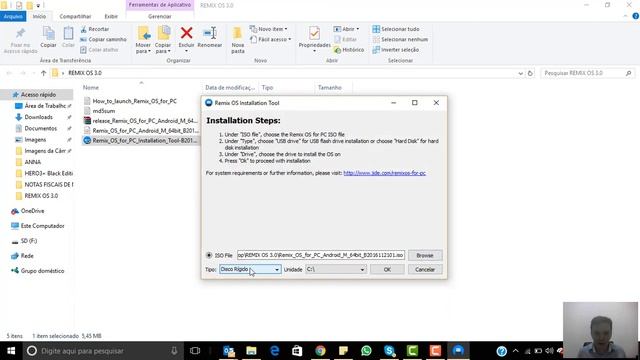Click the refresh button beside address bar
640x360 pixels.
(x=530, y=73)
